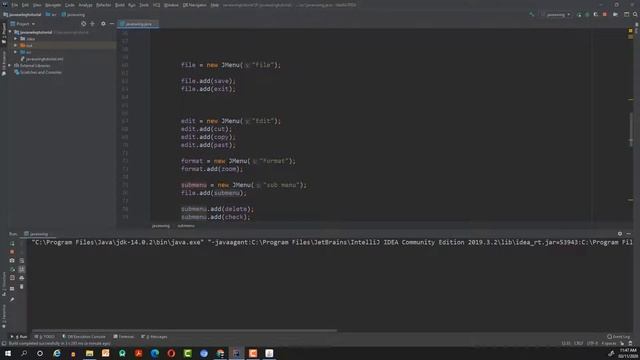Open the Event Log button
This screenshot has width=640, height=360.
(618, 337)
